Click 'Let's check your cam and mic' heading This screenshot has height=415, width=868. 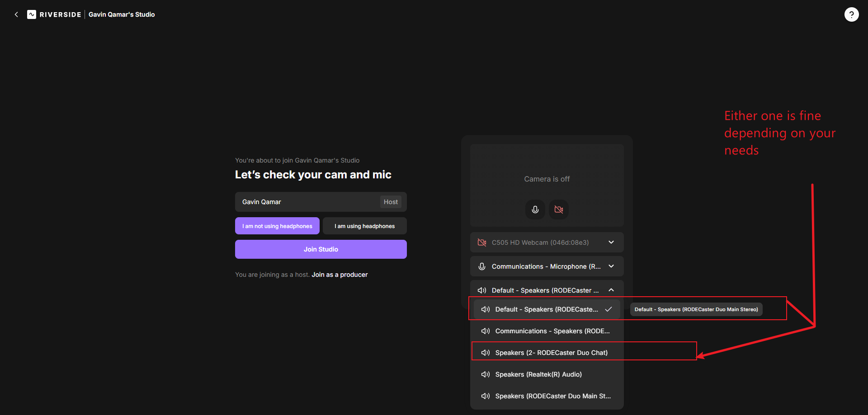pyautogui.click(x=313, y=175)
